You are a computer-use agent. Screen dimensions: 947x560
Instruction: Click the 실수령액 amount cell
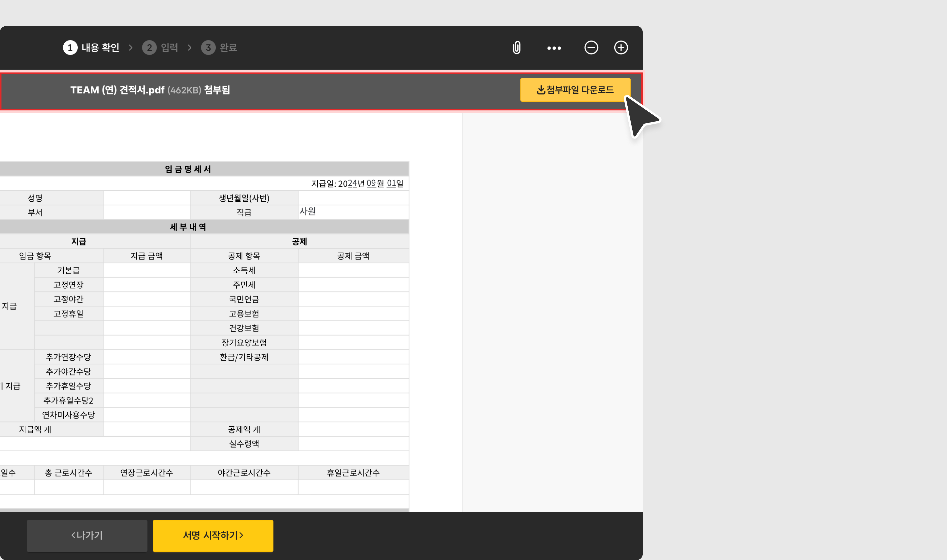353,443
